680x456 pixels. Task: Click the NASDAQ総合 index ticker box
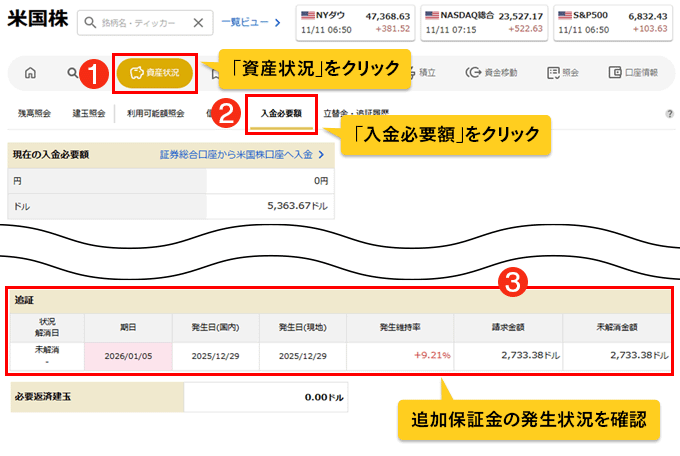point(482,22)
